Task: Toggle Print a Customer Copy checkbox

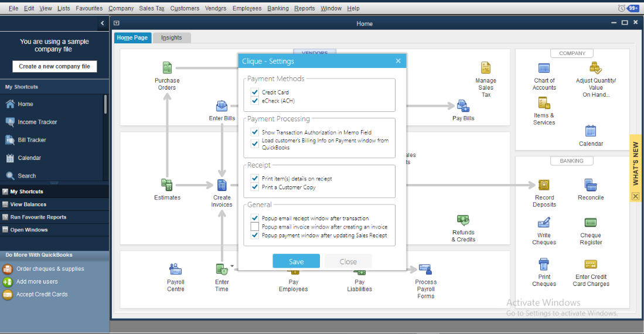Action: click(x=255, y=187)
